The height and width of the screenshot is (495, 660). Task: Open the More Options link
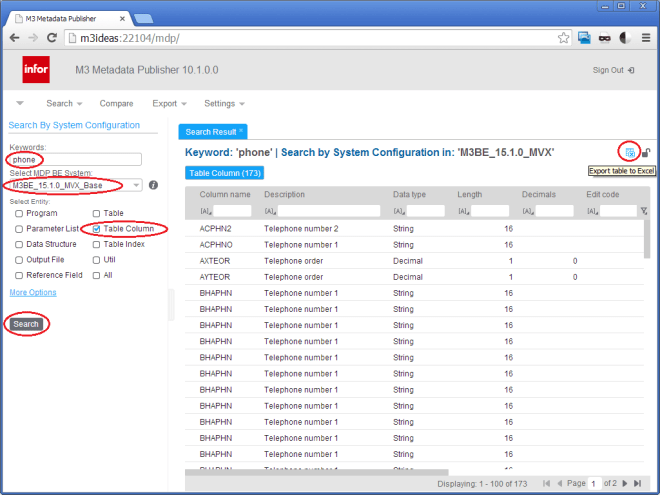[x=33, y=292]
